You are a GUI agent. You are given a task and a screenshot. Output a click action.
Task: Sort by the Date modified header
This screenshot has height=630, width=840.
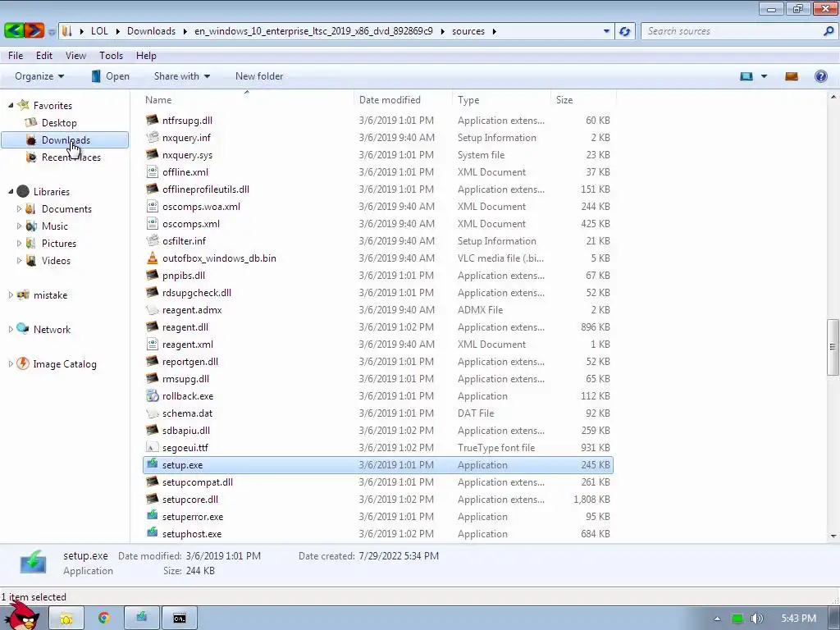[403, 99]
